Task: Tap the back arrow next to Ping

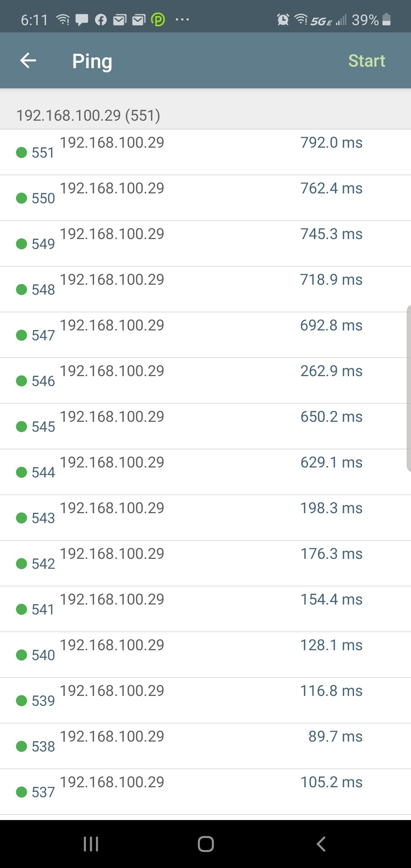Action: click(28, 60)
